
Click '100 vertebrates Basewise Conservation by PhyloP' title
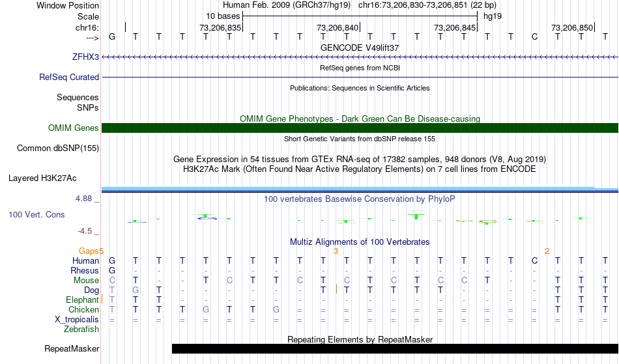click(360, 199)
